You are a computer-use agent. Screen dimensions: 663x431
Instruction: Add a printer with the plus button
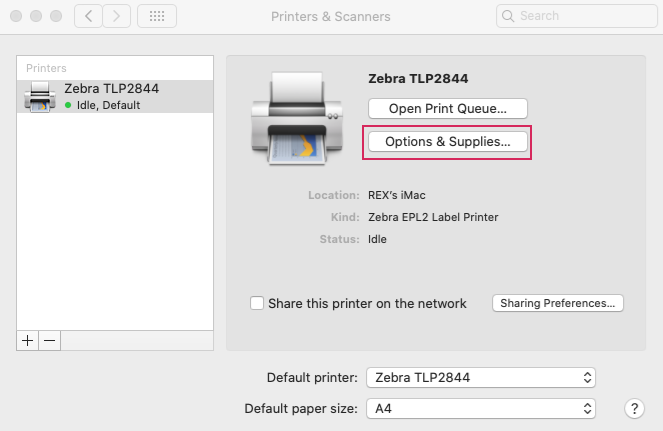(27, 340)
